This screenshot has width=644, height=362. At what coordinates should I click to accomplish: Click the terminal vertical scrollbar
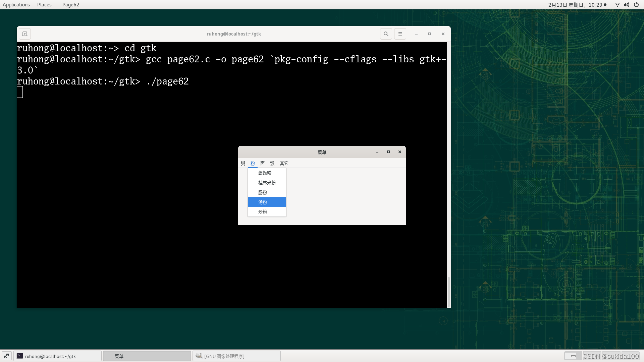448,292
